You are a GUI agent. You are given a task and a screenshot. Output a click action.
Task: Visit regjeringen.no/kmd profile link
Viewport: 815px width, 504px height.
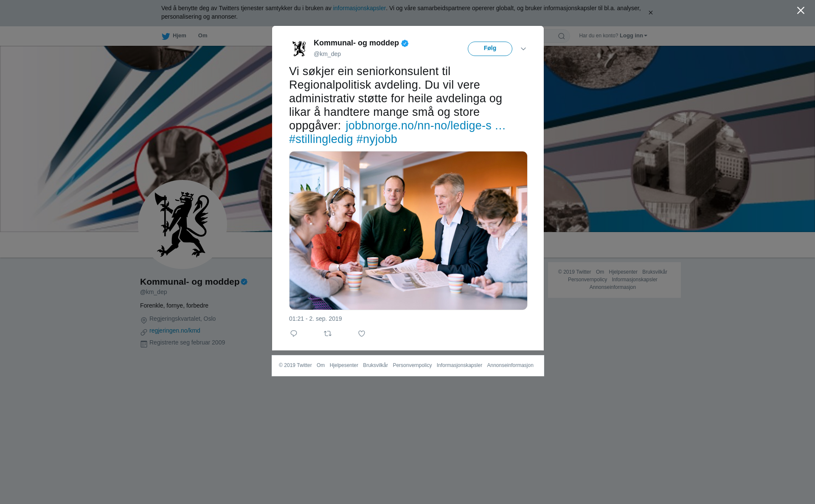pos(175,330)
